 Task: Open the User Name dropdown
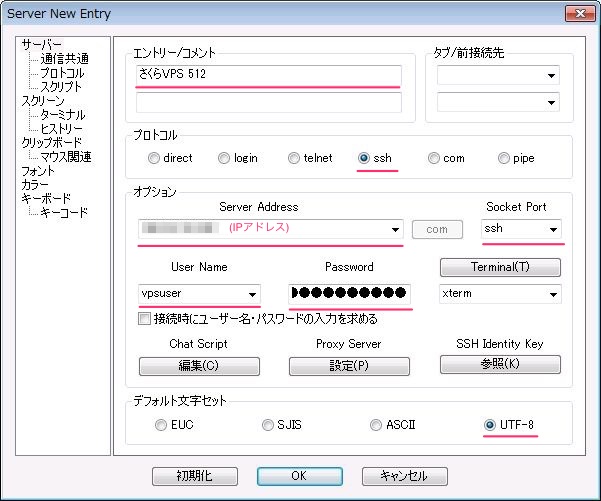251,294
